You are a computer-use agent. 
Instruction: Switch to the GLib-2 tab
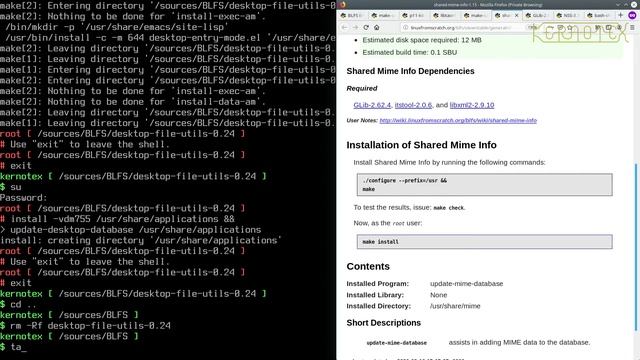pyautogui.click(x=537, y=15)
